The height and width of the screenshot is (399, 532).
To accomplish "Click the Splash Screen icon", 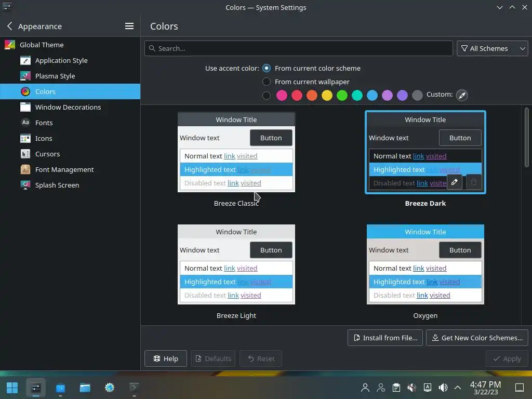I will pyautogui.click(x=25, y=185).
